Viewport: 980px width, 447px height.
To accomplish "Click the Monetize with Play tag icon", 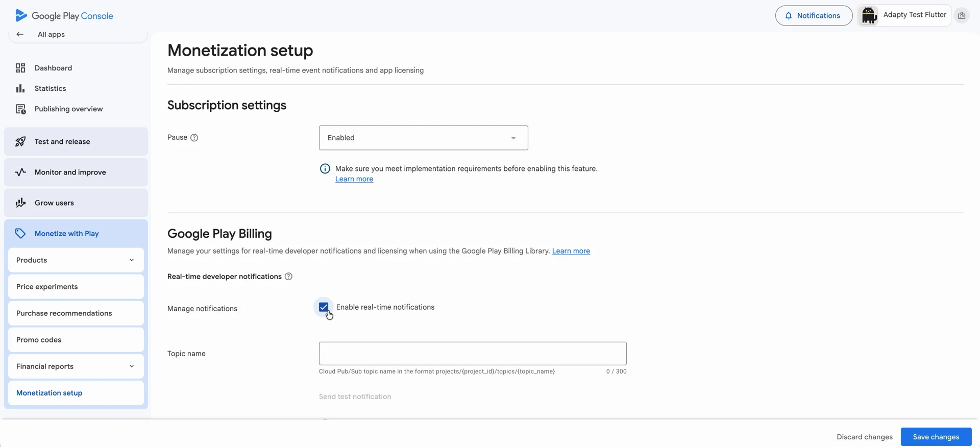I will [20, 234].
